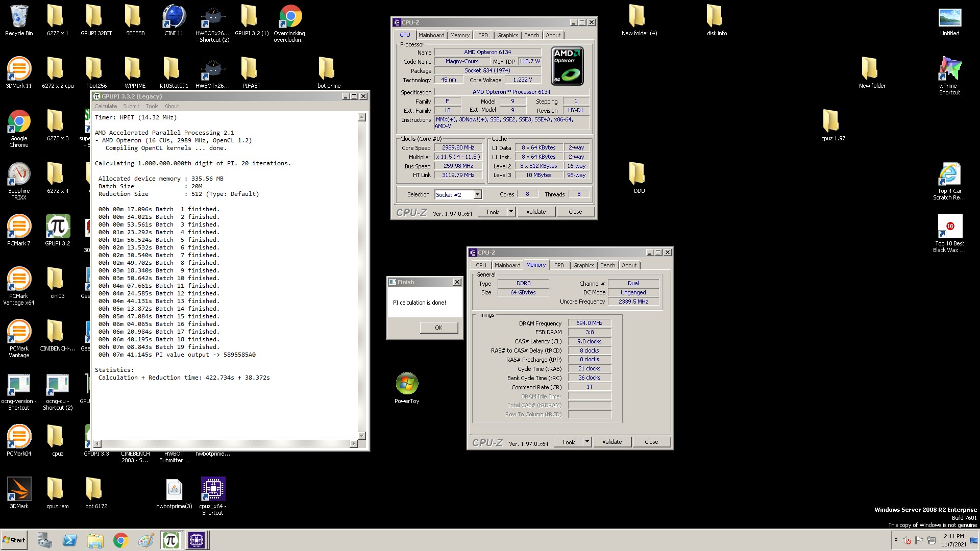Open the PCMark Vantage x64 icon

[19, 286]
